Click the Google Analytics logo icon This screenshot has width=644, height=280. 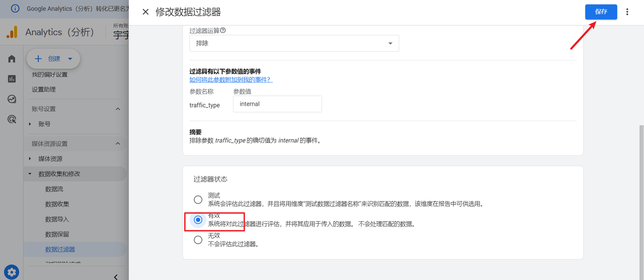point(12,32)
